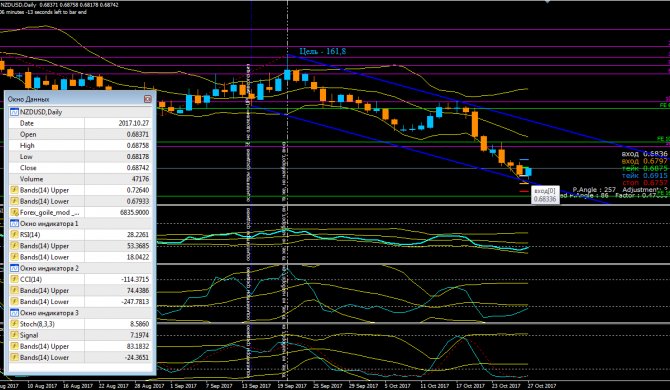This screenshot has height=390, width=670.
Task: Select the Forex_goile_mod value 6835.9000
Action: (134, 212)
